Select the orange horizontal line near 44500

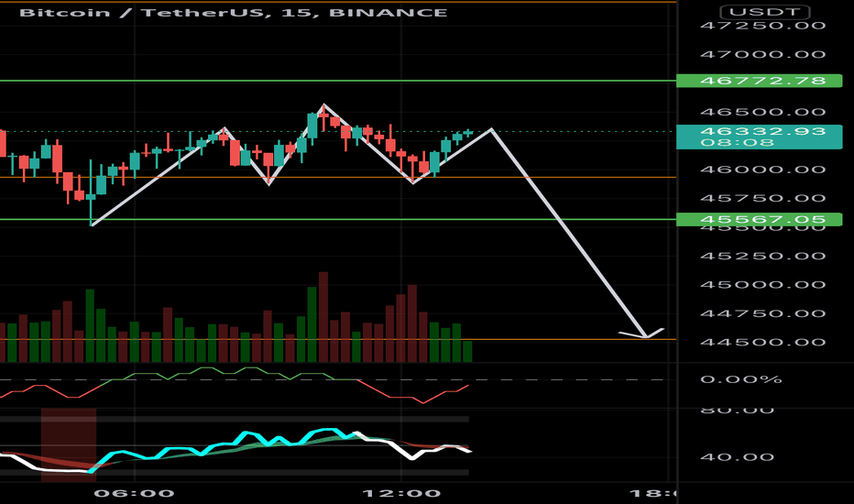point(338,339)
